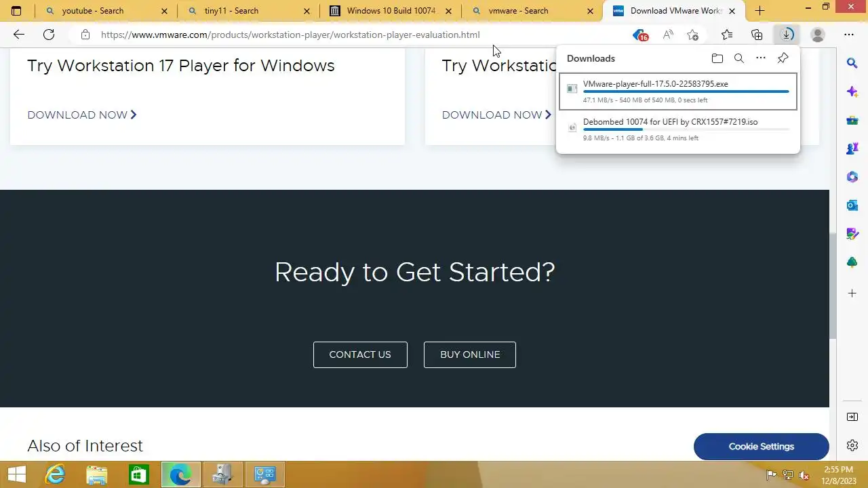Close the youtube - Search tab
The width and height of the screenshot is (868, 488).
[x=164, y=11]
